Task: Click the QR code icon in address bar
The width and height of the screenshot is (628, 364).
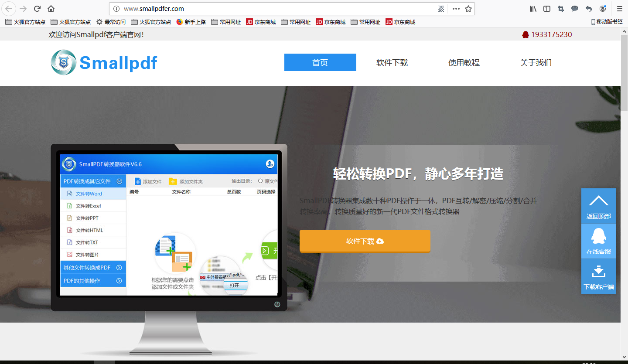Action: click(441, 9)
